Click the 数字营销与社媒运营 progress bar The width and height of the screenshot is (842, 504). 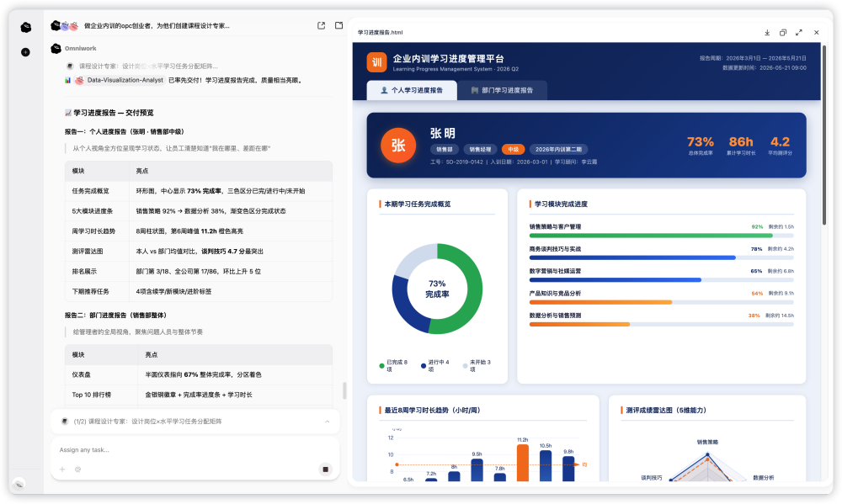point(661,279)
